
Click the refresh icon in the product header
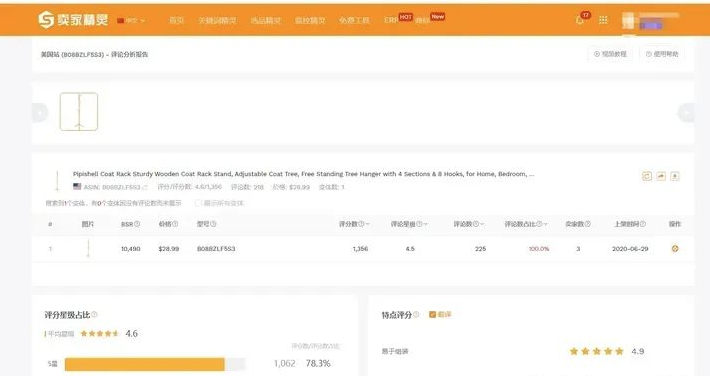(x=647, y=176)
